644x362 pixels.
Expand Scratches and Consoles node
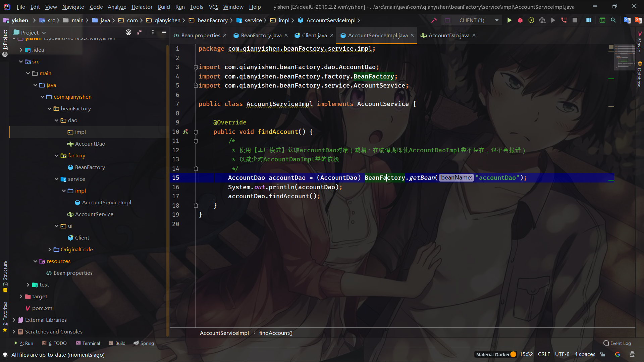coord(14,331)
